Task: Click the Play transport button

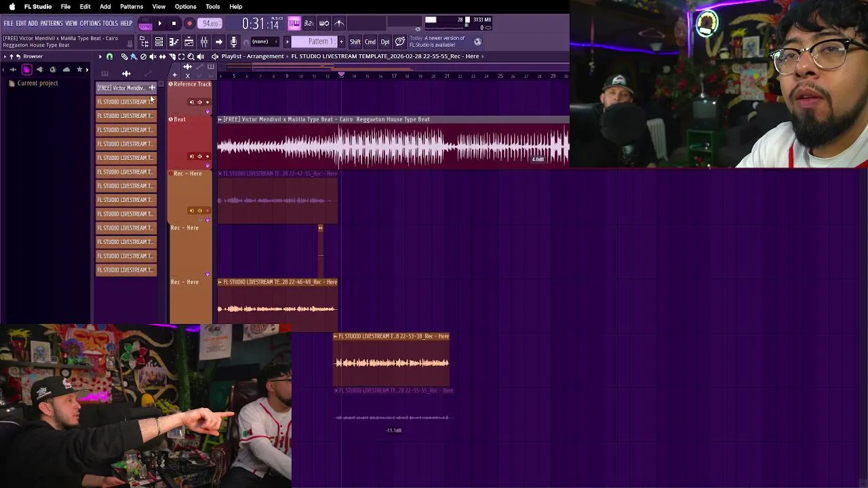Action: pyautogui.click(x=159, y=23)
